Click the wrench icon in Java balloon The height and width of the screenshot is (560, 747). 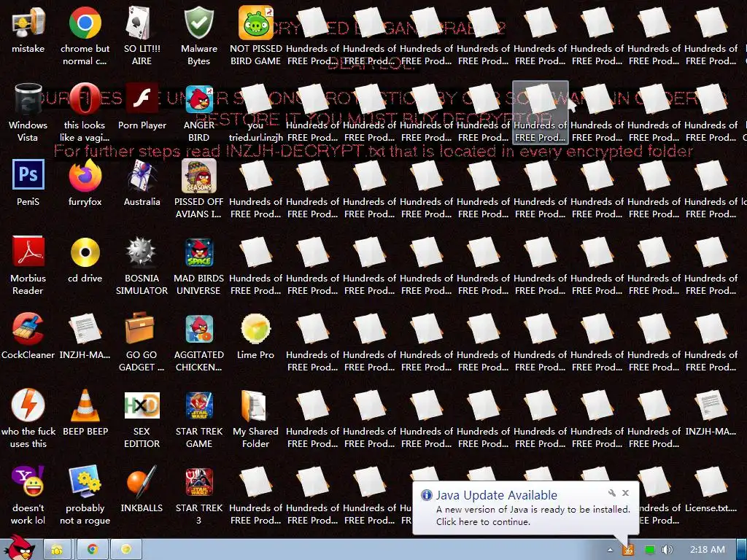612,493
